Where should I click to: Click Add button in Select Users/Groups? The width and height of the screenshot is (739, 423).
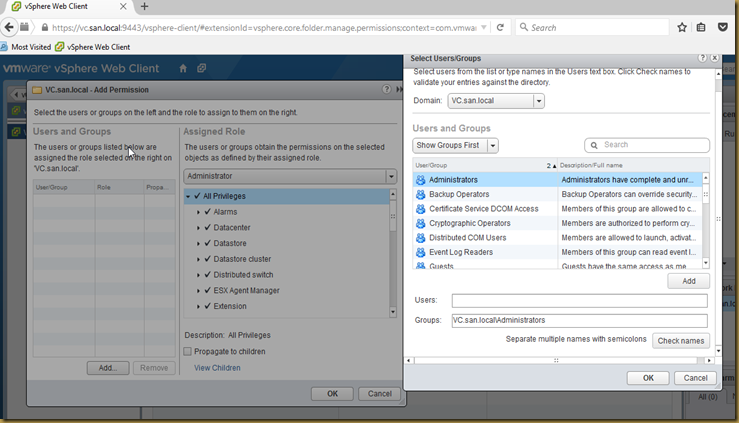(689, 281)
